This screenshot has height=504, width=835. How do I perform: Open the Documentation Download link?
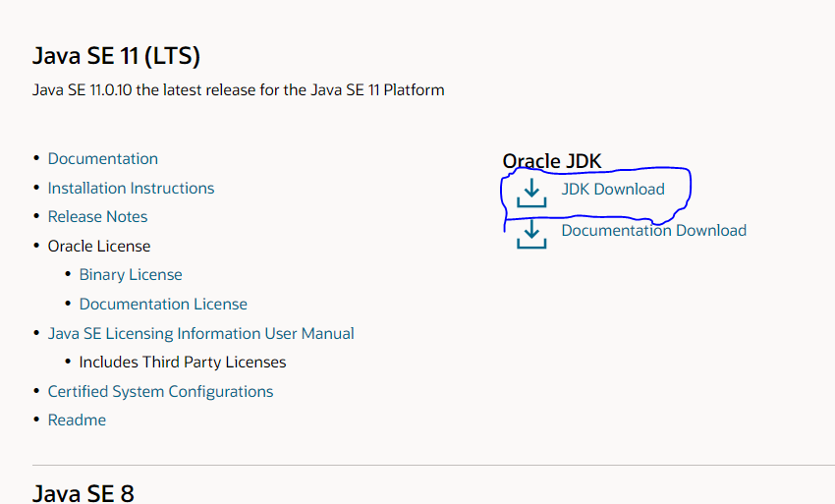coord(654,230)
